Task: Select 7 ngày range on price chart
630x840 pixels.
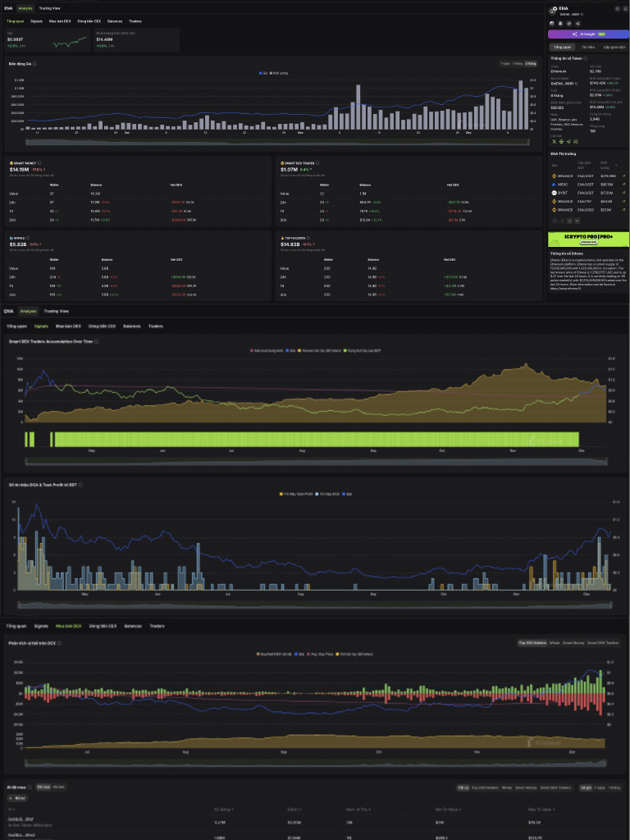Action: 505,63
